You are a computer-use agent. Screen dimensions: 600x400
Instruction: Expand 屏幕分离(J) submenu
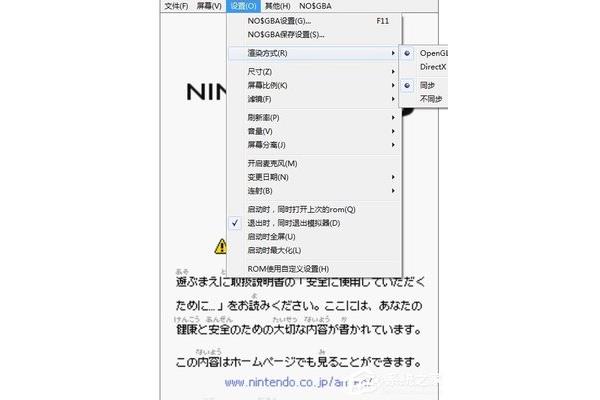[314, 145]
